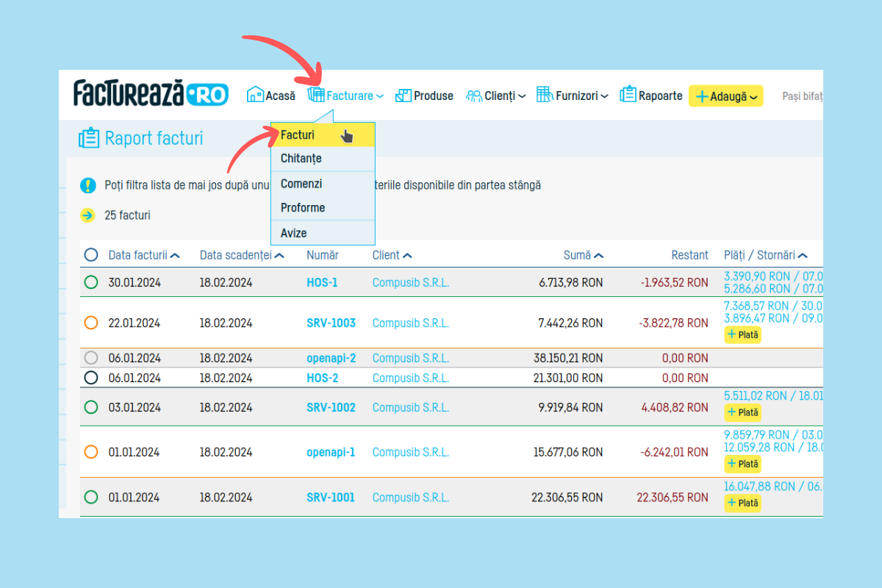Image resolution: width=882 pixels, height=588 pixels.
Task: Toggle the select-all circle in table header
Action: [91, 255]
